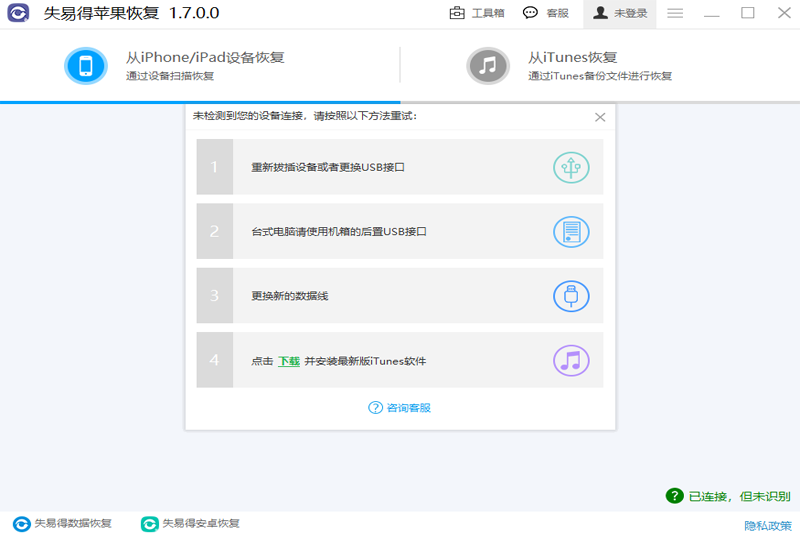Switch to 从iPhone/iPad设备恢复 tab
The width and height of the screenshot is (800, 533).
[x=205, y=58]
